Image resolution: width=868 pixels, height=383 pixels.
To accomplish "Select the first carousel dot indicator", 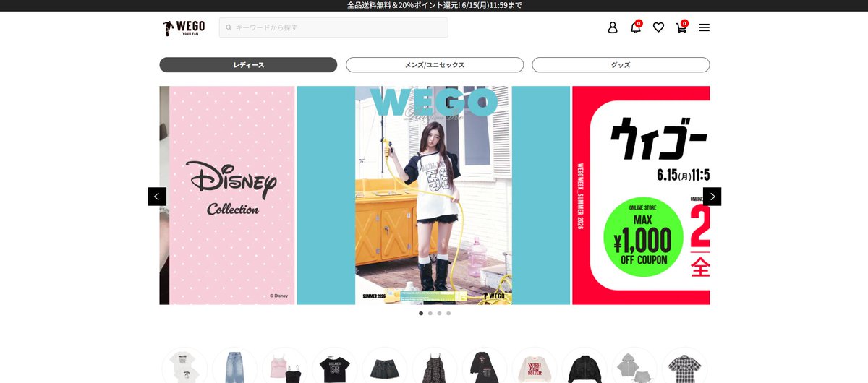I will (421, 314).
